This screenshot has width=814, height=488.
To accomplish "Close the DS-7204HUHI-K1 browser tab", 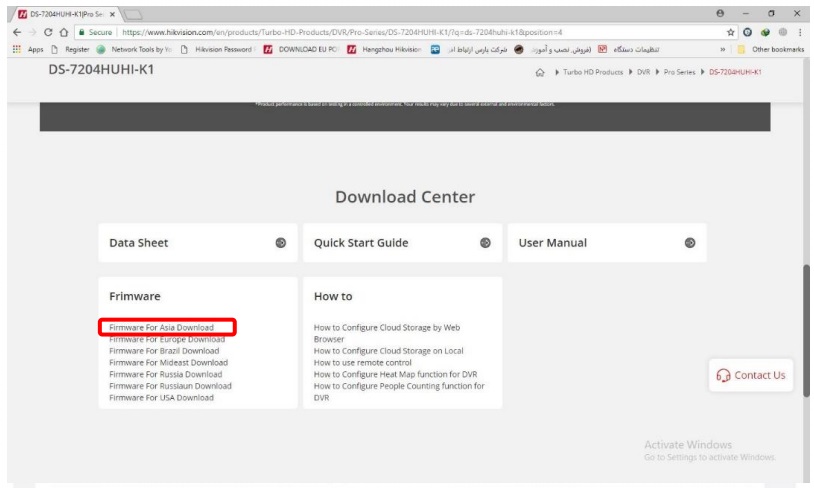I will point(112,15).
